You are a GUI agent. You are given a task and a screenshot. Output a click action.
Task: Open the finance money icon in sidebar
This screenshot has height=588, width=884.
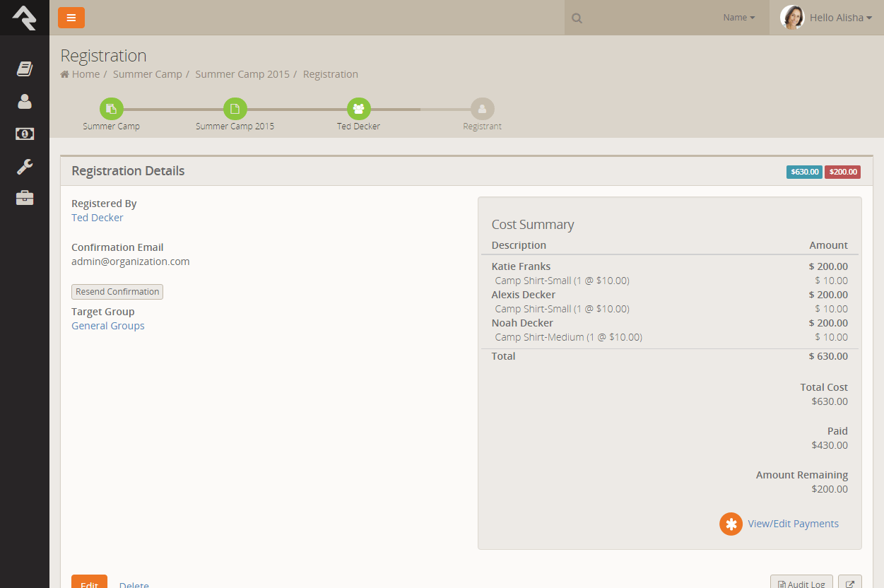[x=25, y=134]
